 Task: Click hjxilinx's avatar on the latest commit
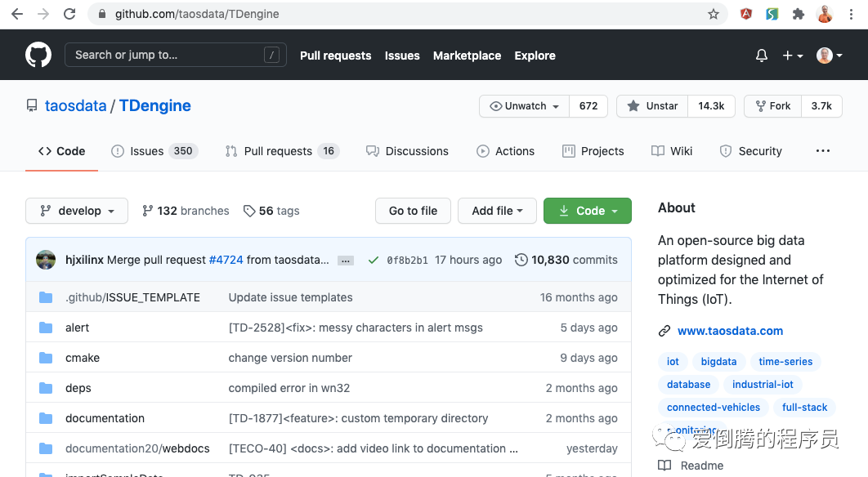tap(47, 259)
